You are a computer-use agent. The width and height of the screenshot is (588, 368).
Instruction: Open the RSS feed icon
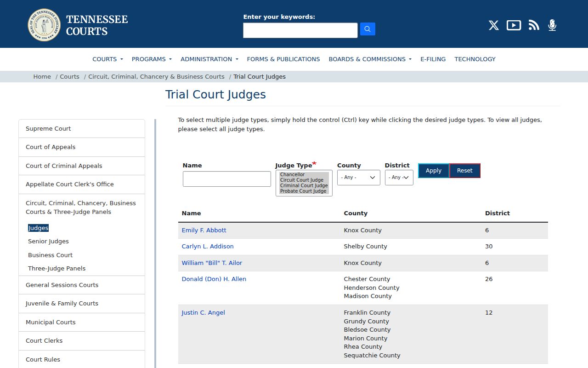tap(534, 25)
